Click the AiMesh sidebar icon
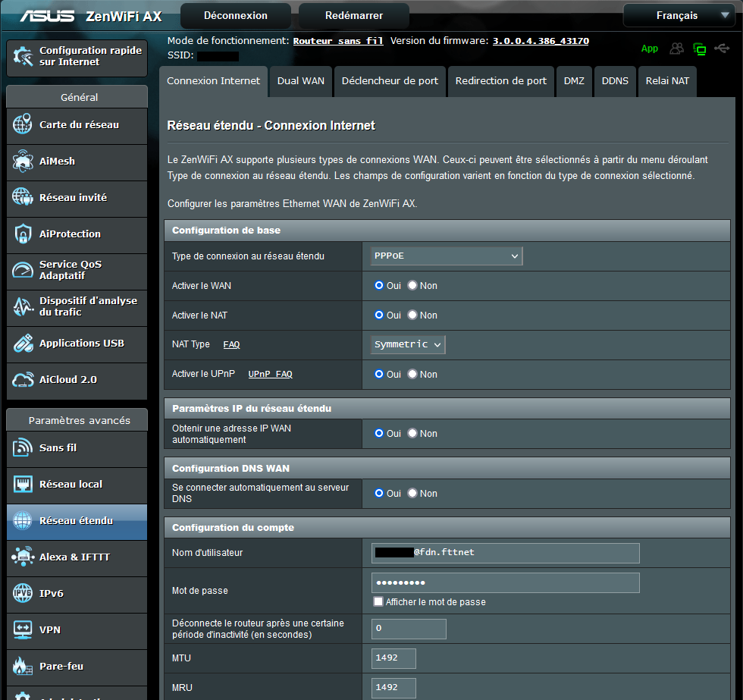Image resolution: width=743 pixels, height=700 pixels. (x=22, y=161)
